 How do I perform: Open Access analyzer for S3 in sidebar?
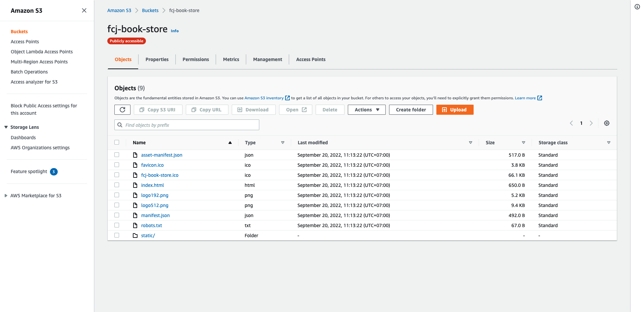[34, 82]
